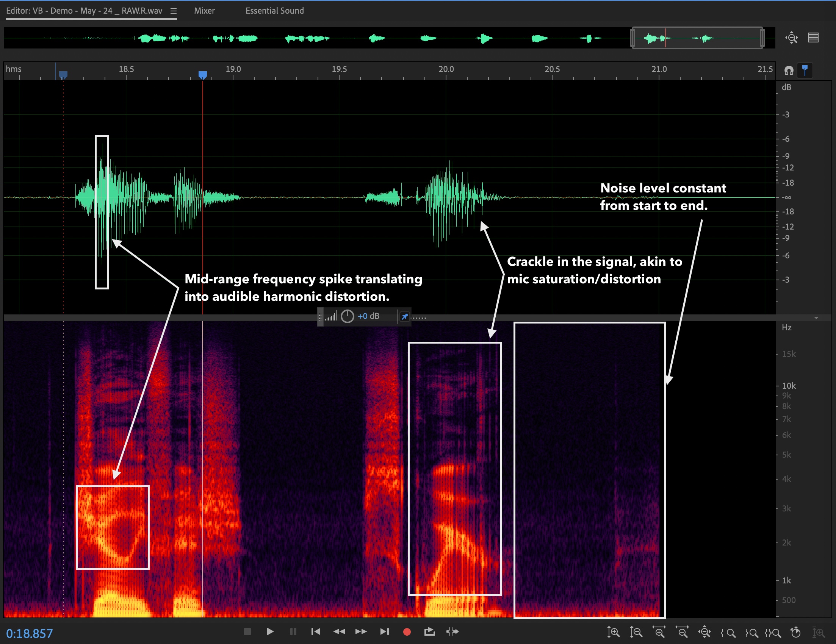Click the Zoom Out Full icon

(x=704, y=632)
